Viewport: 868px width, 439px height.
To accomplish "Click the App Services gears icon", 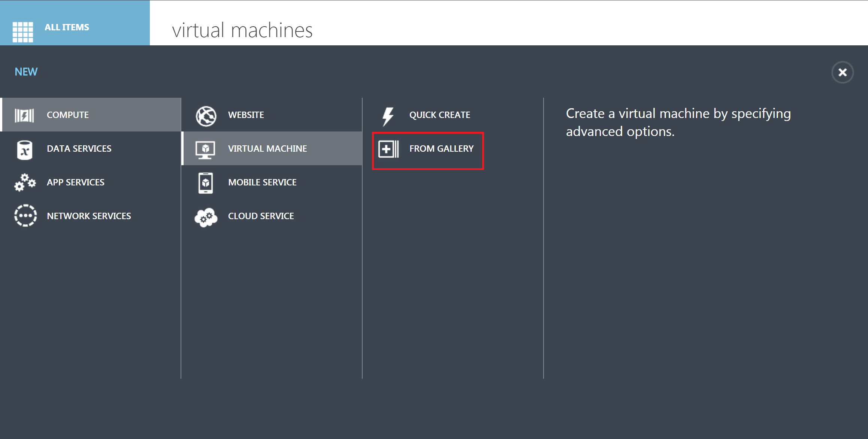I will 25,182.
